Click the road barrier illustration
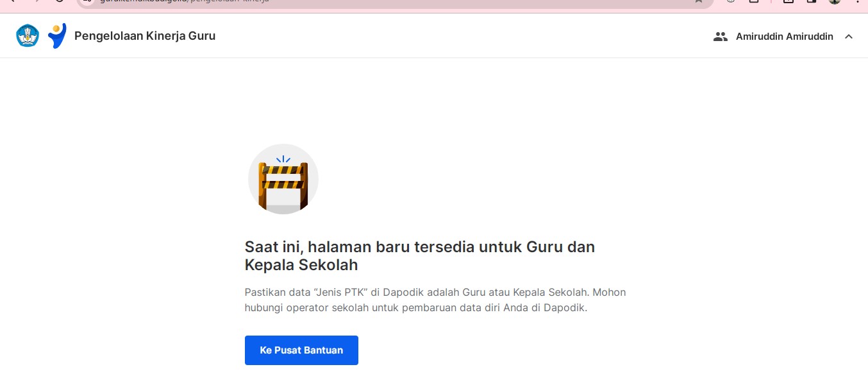The width and height of the screenshot is (868, 376). (283, 179)
